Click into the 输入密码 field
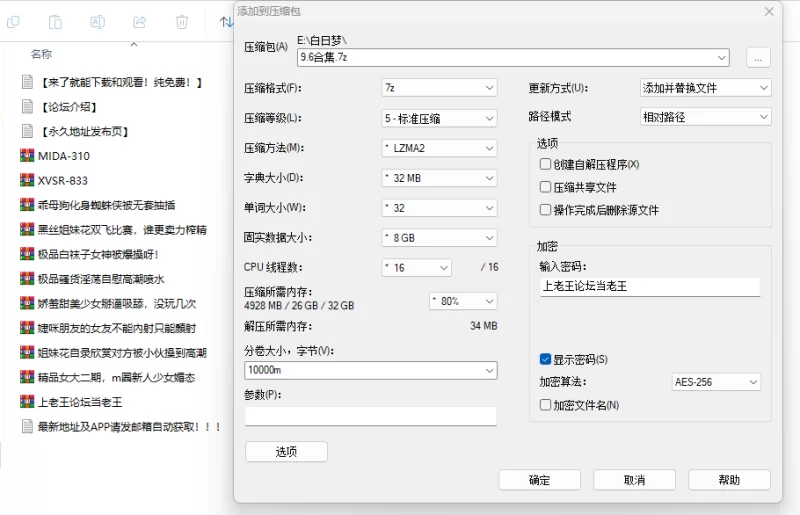Image resolution: width=800 pixels, height=515 pixels. pyautogui.click(x=650, y=286)
